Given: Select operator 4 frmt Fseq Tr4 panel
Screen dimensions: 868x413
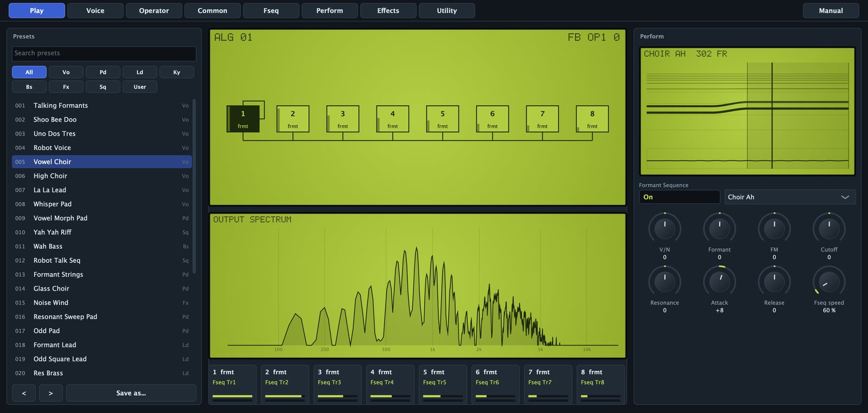Looking at the screenshot, I should [x=390, y=384].
